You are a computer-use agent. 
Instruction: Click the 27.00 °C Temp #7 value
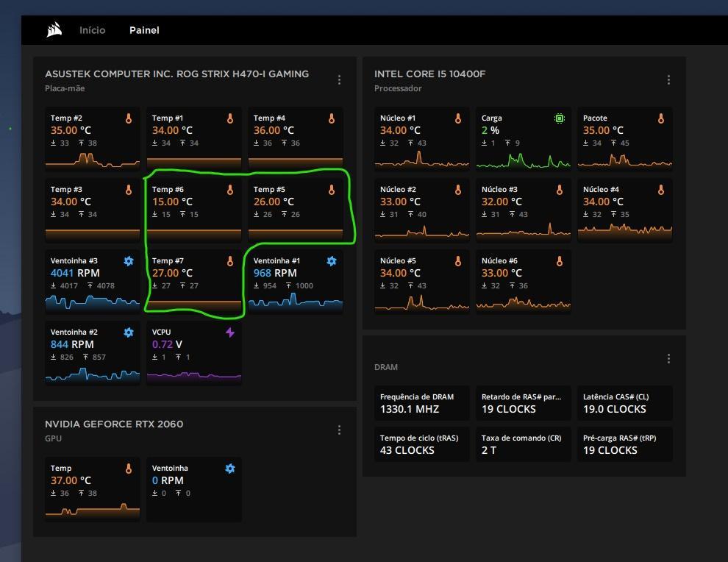(172, 273)
